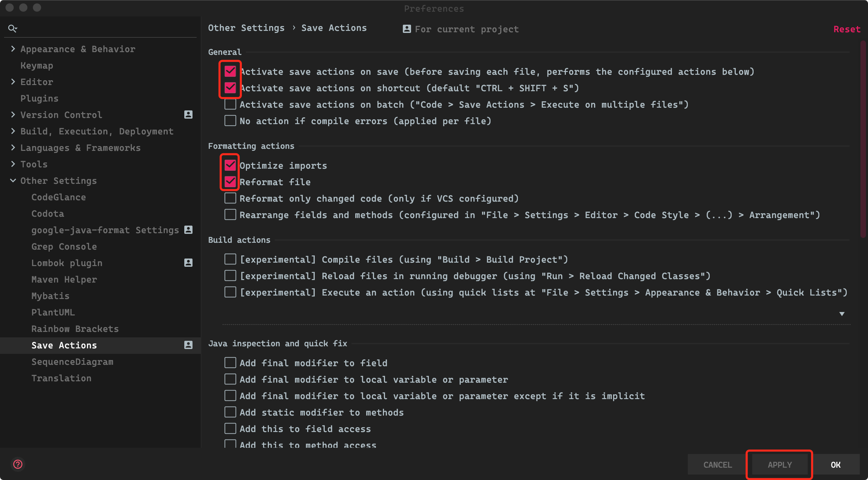The width and height of the screenshot is (868, 480).
Task: Collapse the Other Settings tree node
Action: (x=13, y=180)
